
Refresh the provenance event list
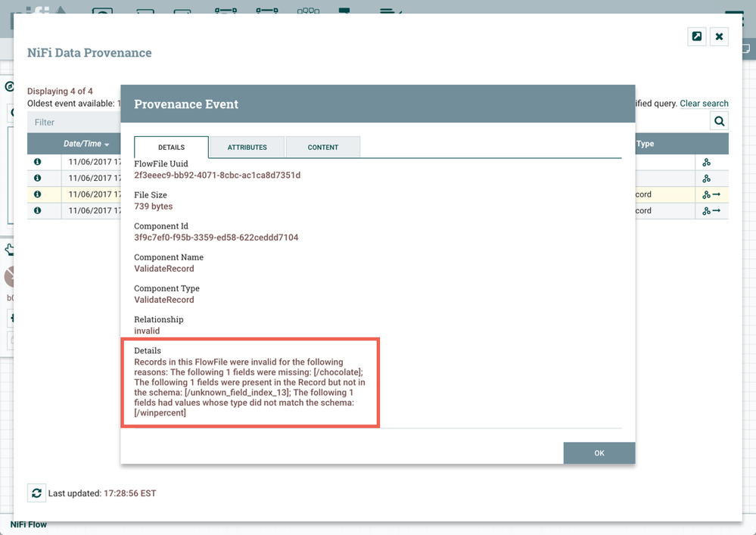pyautogui.click(x=36, y=493)
